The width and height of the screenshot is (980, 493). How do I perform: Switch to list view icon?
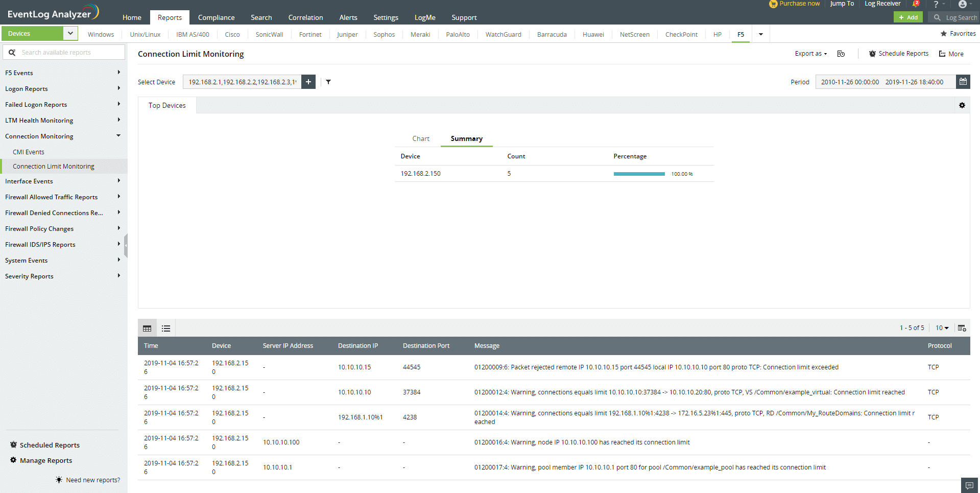point(166,328)
